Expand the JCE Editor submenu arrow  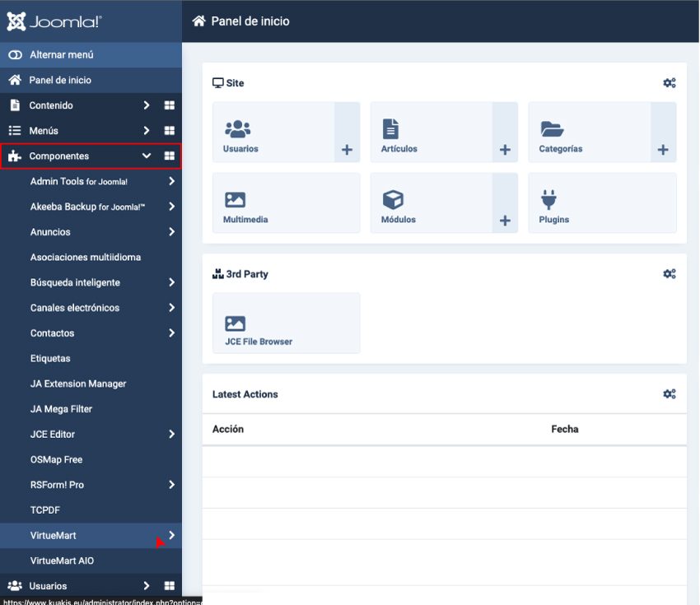[x=172, y=434]
